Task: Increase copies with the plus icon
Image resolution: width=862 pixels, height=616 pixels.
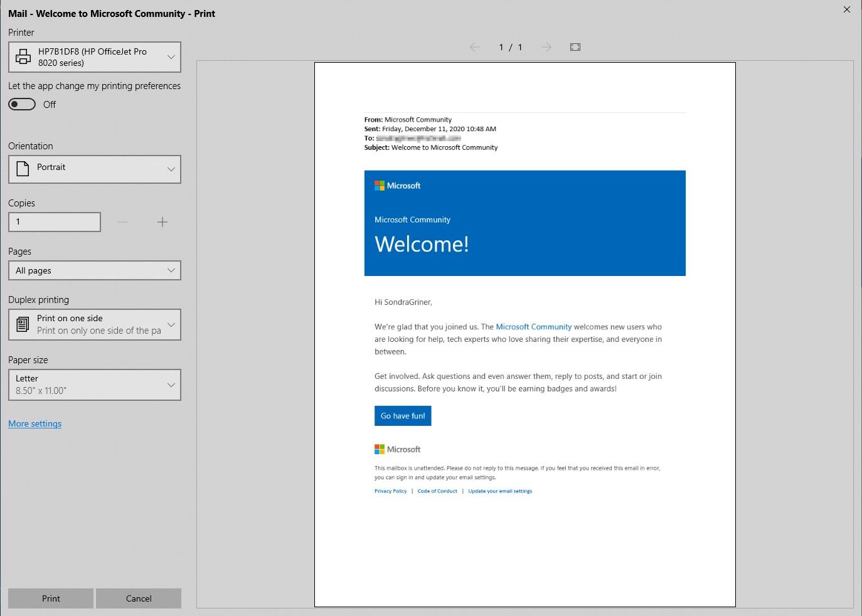Action: [162, 221]
